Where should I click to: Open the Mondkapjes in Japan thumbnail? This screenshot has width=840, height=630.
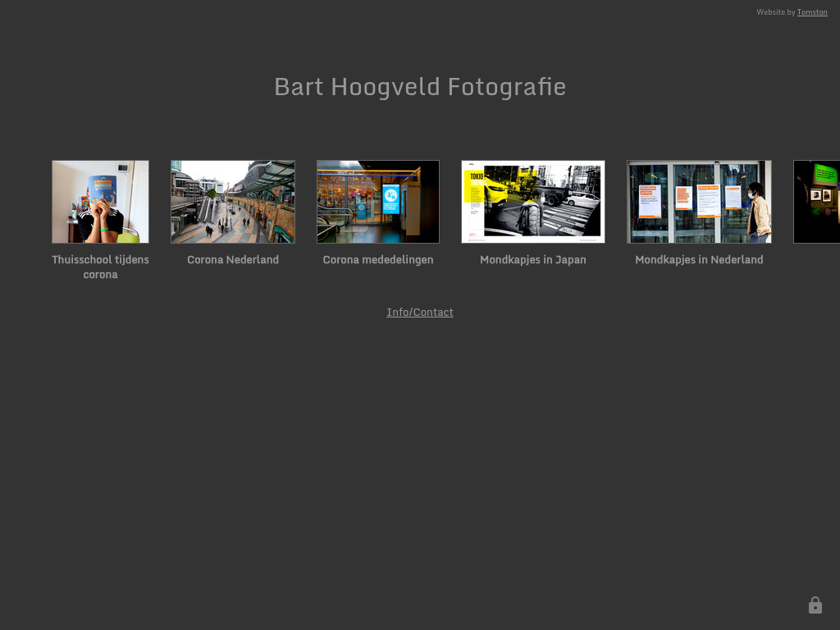533,202
